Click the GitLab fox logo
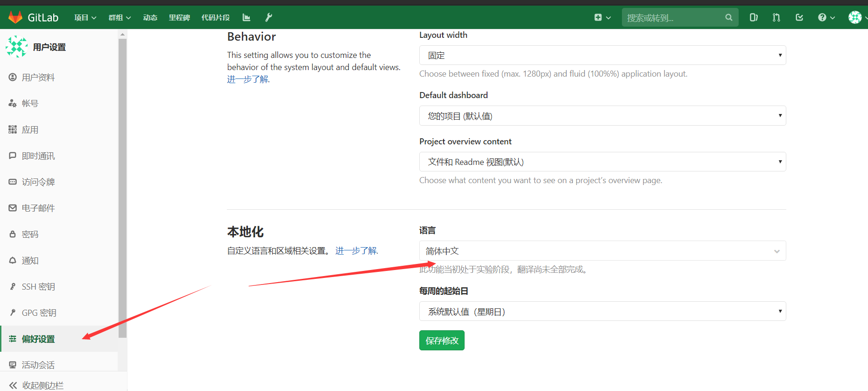The width and height of the screenshot is (868, 391). (x=15, y=17)
